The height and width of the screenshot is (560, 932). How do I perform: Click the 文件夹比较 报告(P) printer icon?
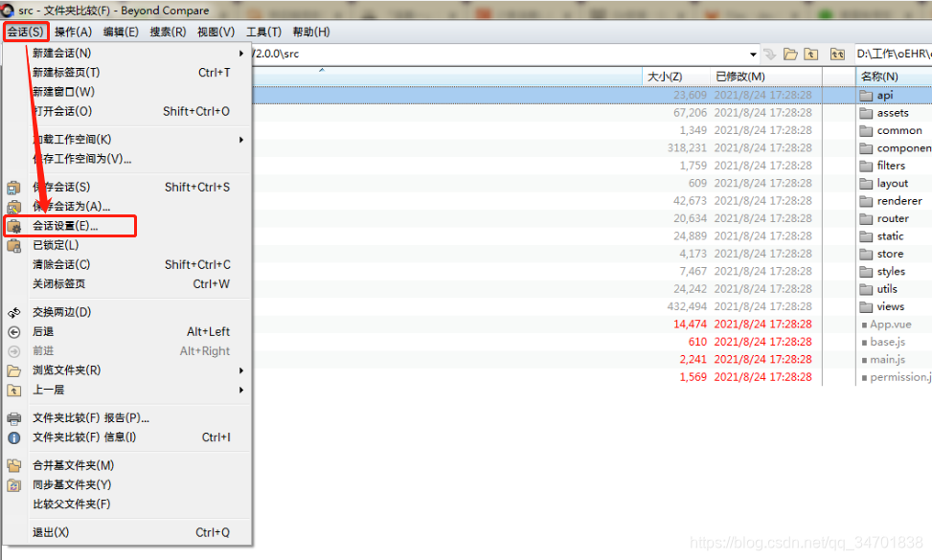[13, 418]
